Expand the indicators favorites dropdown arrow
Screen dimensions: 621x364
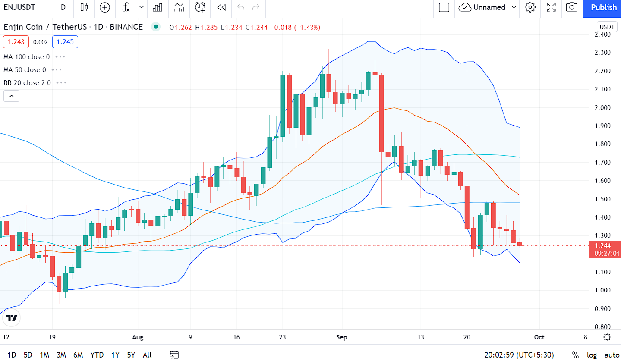(x=142, y=7)
